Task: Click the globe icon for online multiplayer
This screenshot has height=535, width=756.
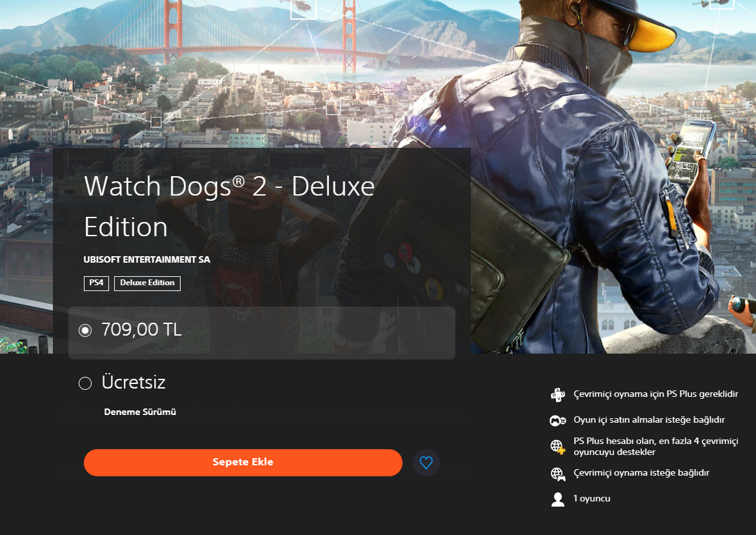Action: (x=558, y=447)
